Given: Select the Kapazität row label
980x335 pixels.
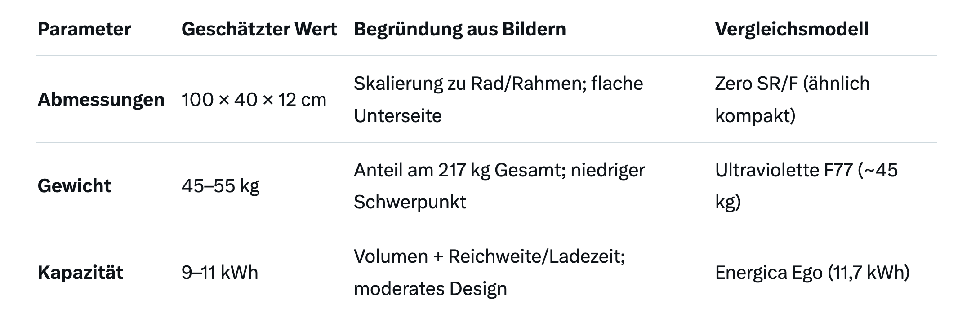Looking at the screenshot, I should (80, 273).
